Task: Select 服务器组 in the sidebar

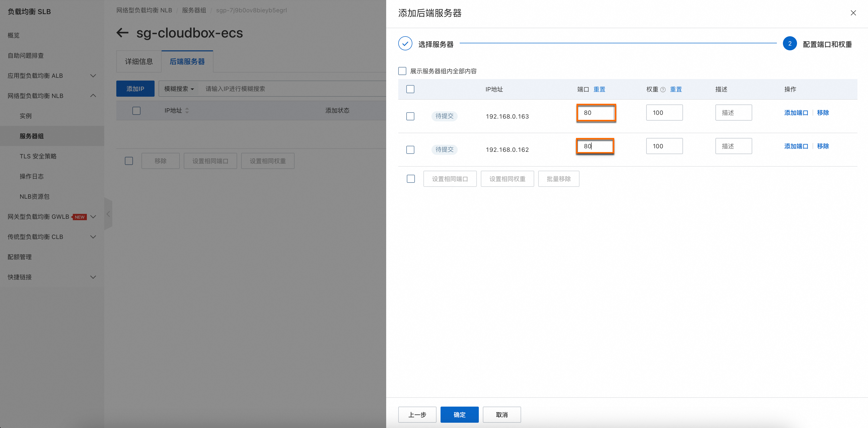Action: tap(52, 136)
